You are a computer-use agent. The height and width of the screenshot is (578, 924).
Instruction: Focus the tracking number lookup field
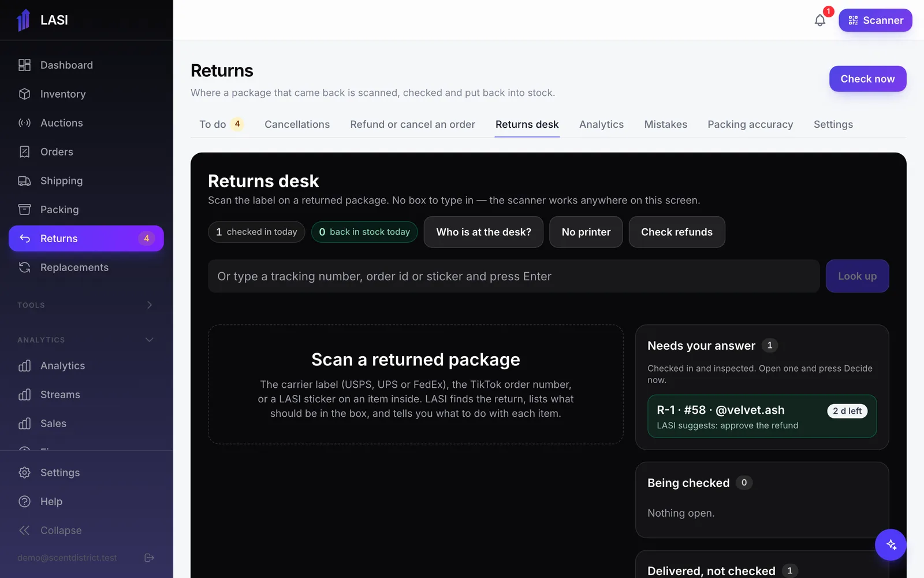(513, 276)
